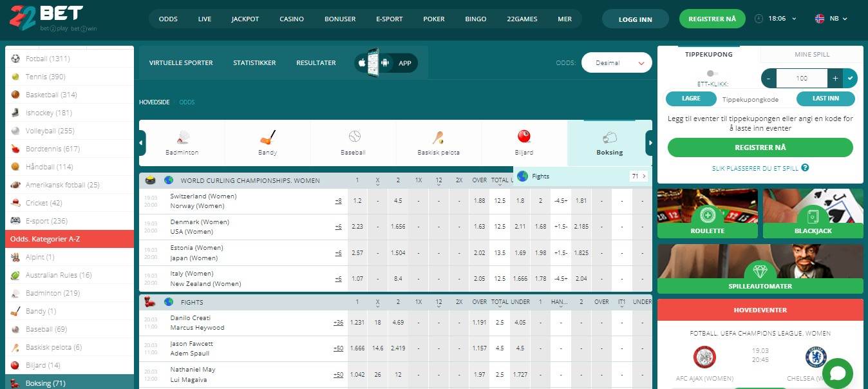
Task: Switch to the MINE SPILL tab
Action: pos(812,55)
